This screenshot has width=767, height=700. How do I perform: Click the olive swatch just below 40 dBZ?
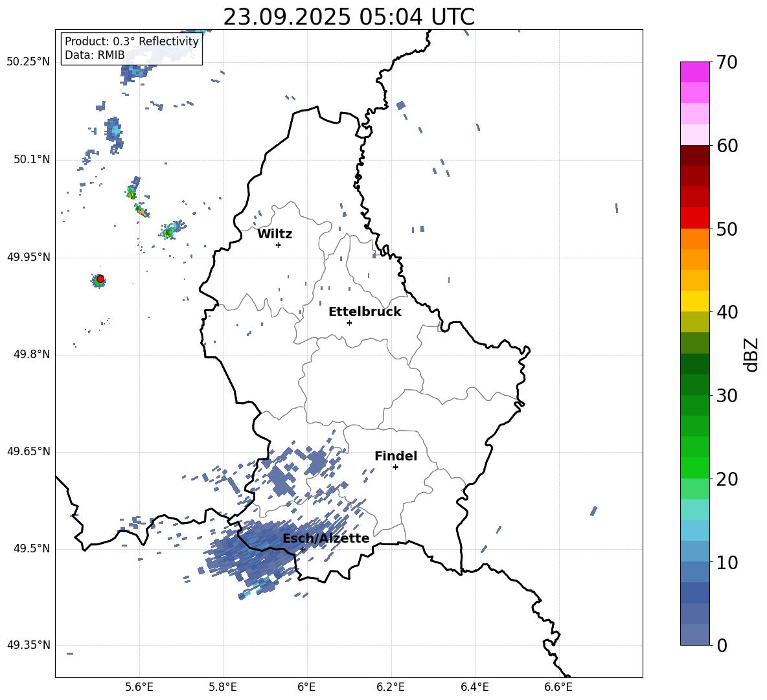coord(695,322)
